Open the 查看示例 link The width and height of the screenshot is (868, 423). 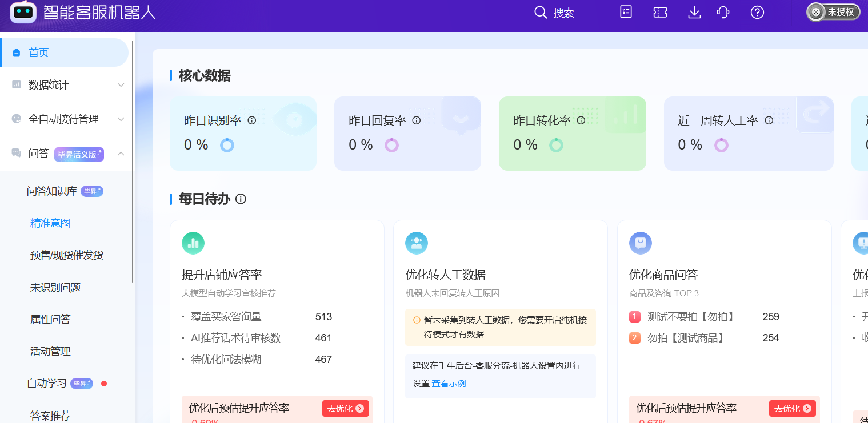449,384
